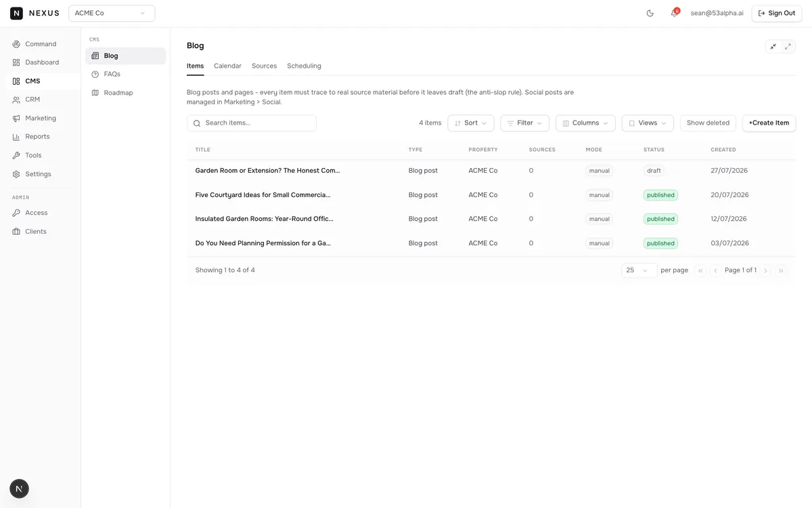Sort by the Title column header
The height and width of the screenshot is (508, 812).
pyautogui.click(x=203, y=150)
